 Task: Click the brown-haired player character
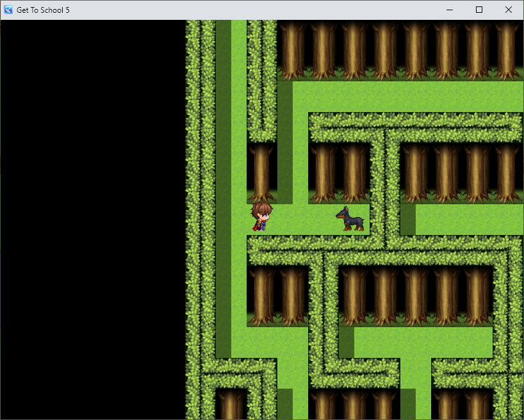[261, 216]
